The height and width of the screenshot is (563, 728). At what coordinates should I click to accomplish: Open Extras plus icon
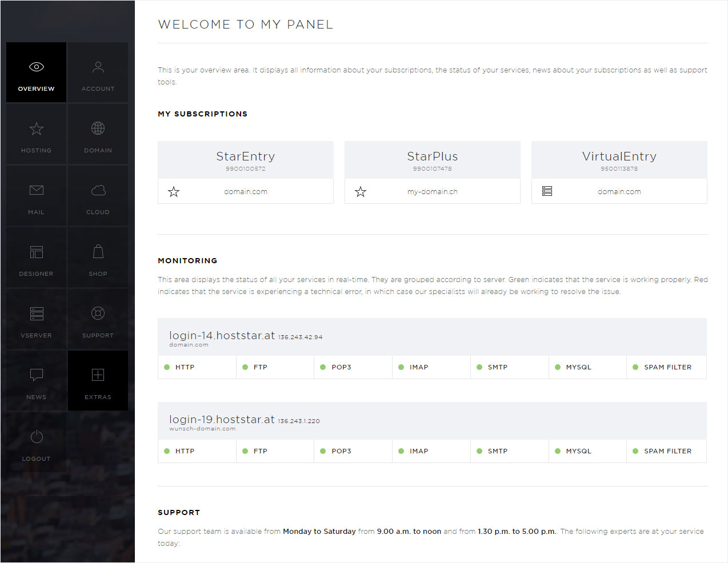pyautogui.click(x=98, y=375)
